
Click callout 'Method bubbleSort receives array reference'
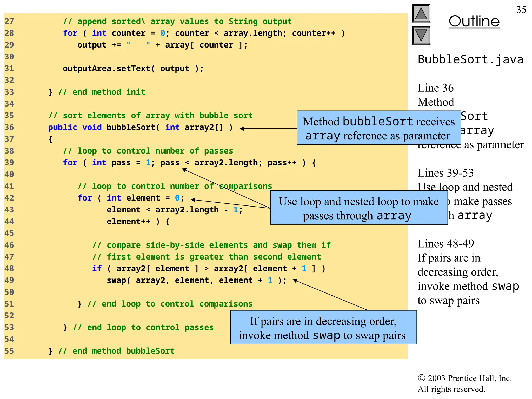point(379,128)
